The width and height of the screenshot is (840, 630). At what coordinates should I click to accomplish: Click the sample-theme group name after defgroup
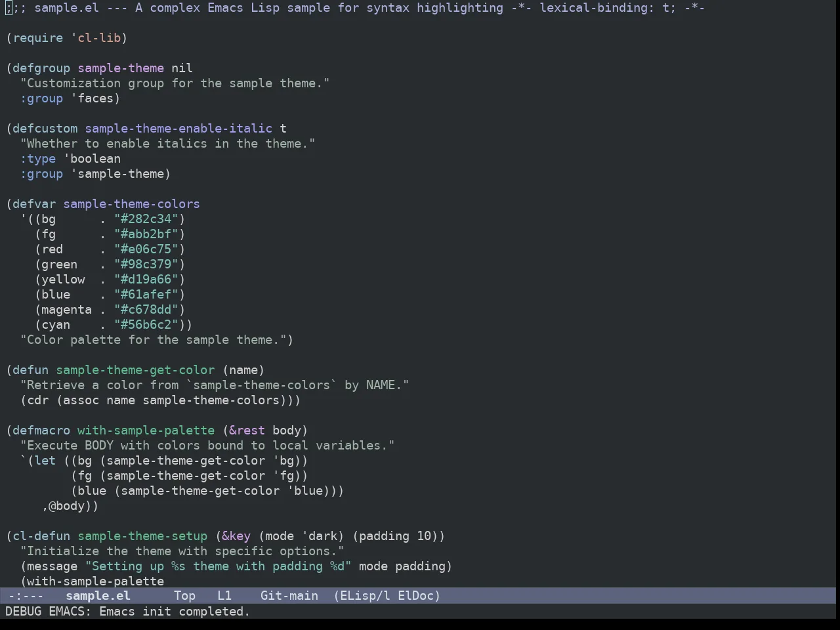(x=121, y=68)
